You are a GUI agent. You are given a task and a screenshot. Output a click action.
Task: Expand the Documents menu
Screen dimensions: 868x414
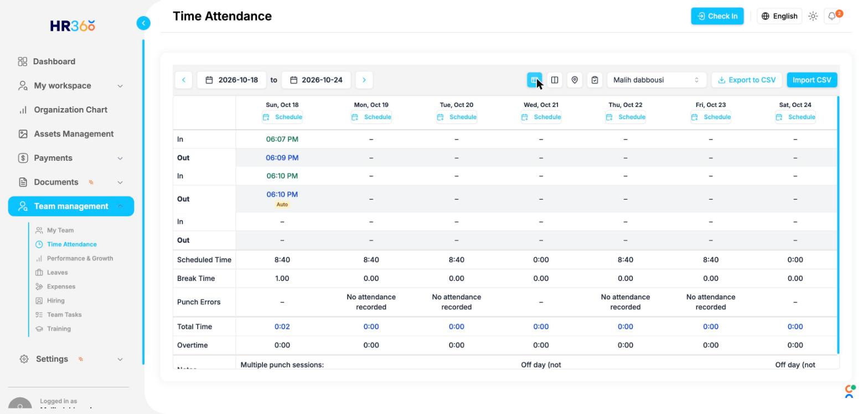pyautogui.click(x=71, y=182)
